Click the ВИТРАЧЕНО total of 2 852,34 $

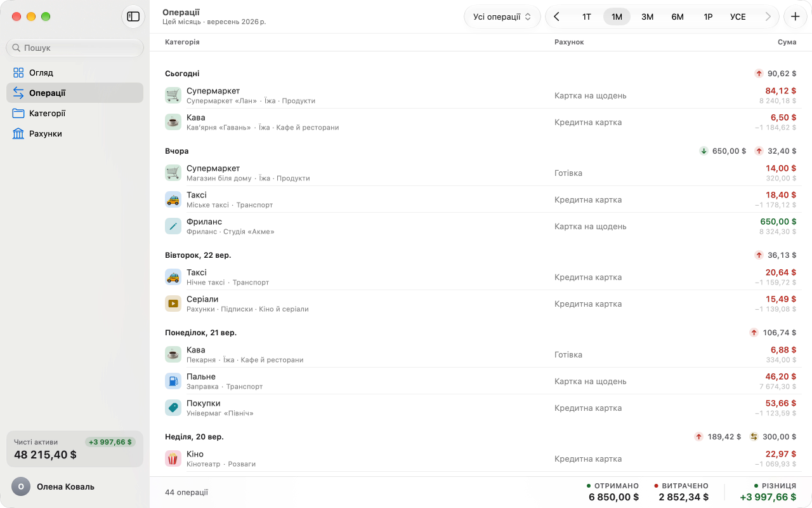coord(683,497)
